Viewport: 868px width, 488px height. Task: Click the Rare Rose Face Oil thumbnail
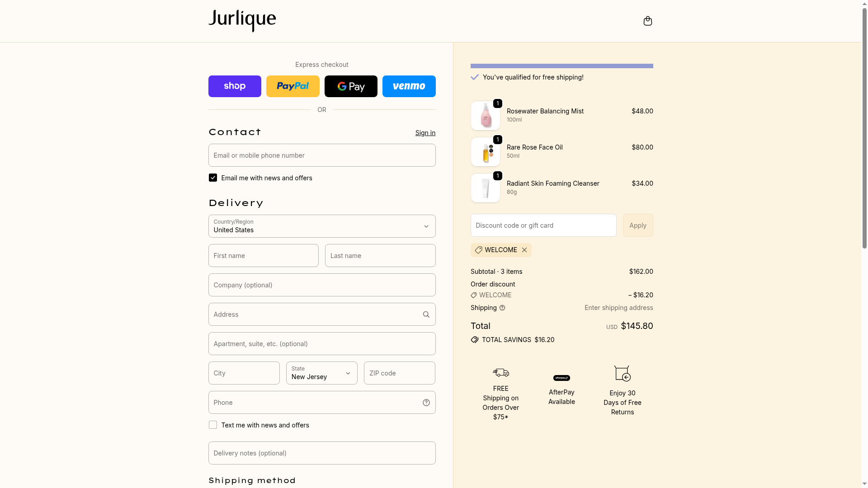click(485, 152)
